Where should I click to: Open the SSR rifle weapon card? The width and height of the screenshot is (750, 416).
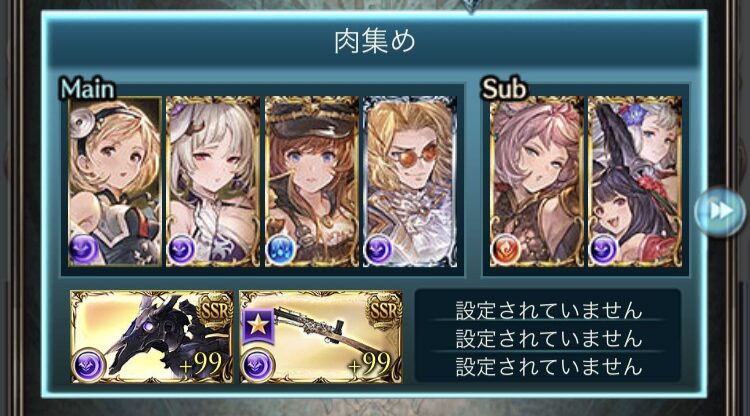click(321, 337)
